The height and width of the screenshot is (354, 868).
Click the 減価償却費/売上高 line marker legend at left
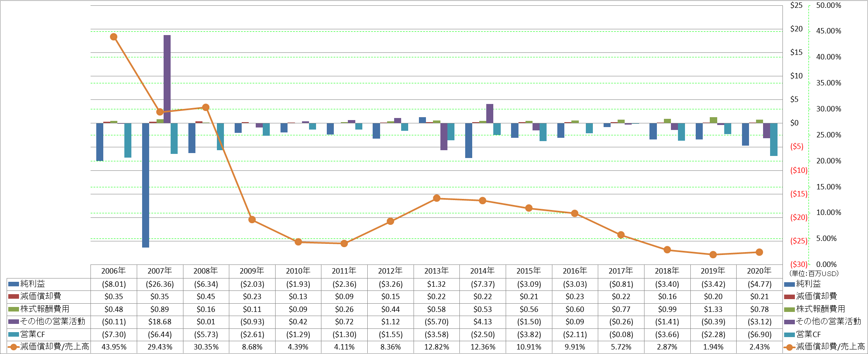click(x=13, y=347)
